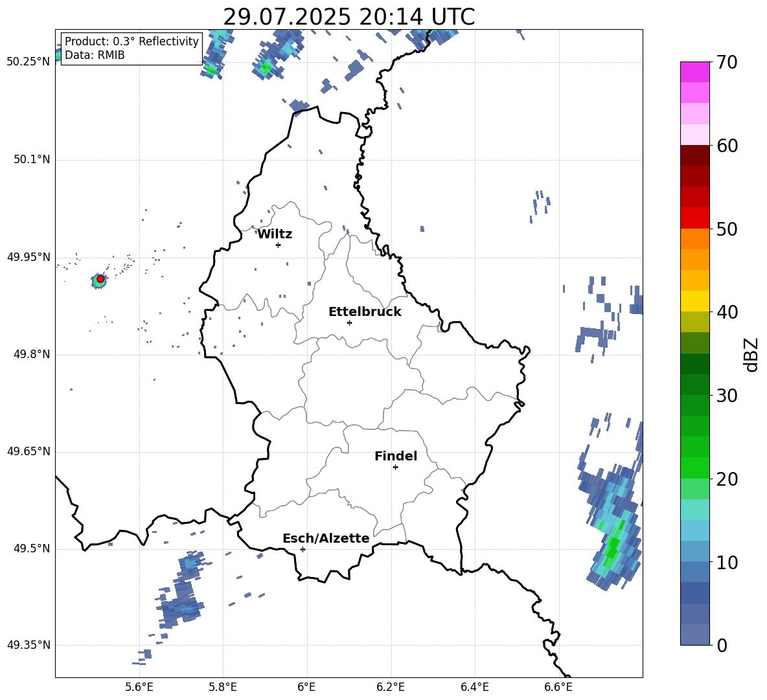
Task: Click the colorbar tick label 20
Action: (x=727, y=479)
